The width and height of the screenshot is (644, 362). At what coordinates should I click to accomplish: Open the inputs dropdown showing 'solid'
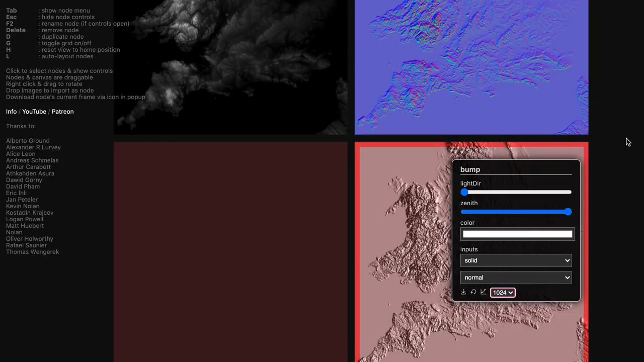point(516,260)
